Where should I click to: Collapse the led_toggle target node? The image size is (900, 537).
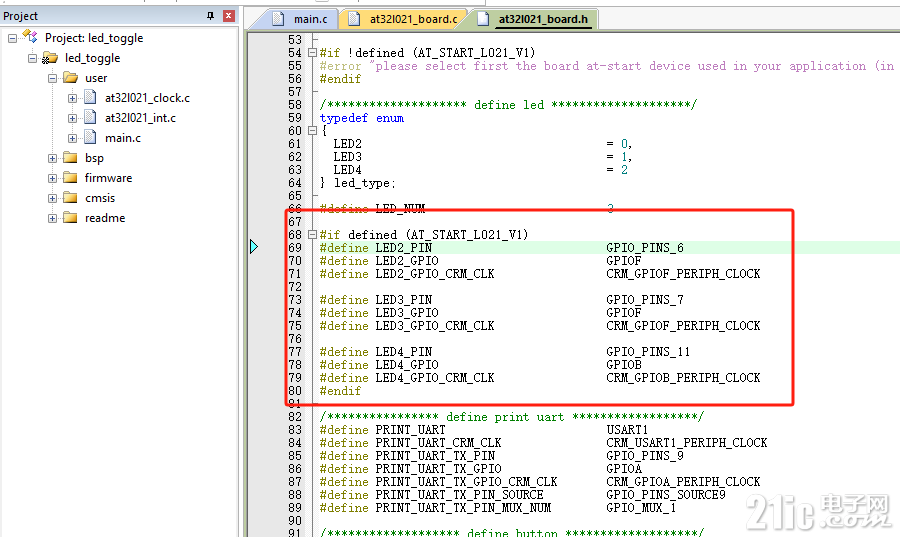click(x=32, y=59)
